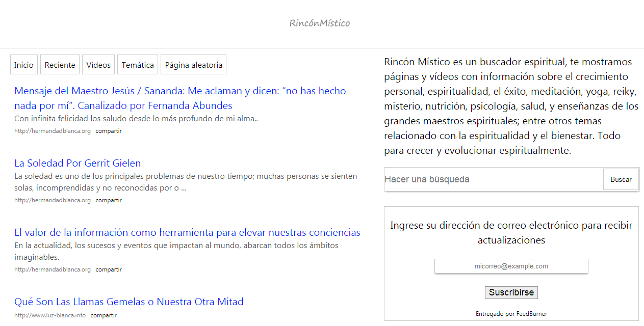Viewport: 644px width, 326px height.
Task: Open the Reciente section
Action: (x=60, y=65)
